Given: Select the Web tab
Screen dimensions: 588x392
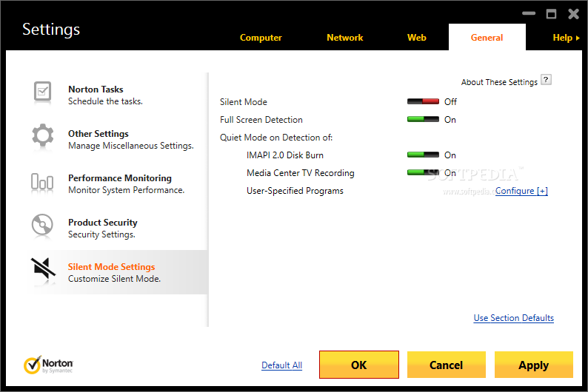Looking at the screenshot, I should click(x=417, y=38).
